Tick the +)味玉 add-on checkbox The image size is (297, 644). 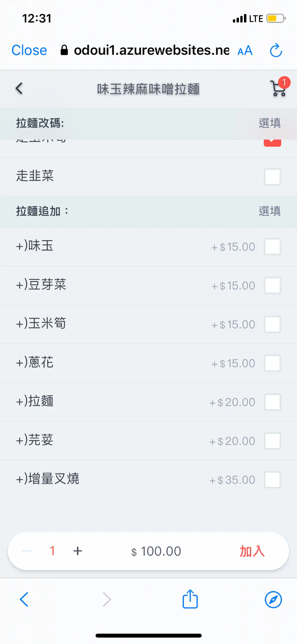(x=272, y=247)
